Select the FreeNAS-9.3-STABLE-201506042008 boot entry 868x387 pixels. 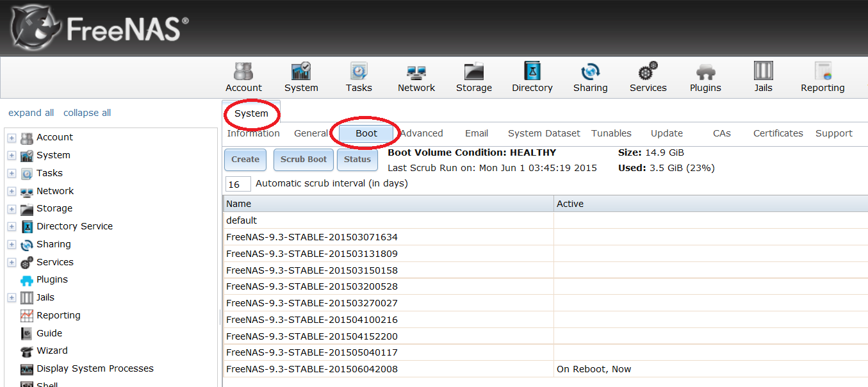(312, 369)
